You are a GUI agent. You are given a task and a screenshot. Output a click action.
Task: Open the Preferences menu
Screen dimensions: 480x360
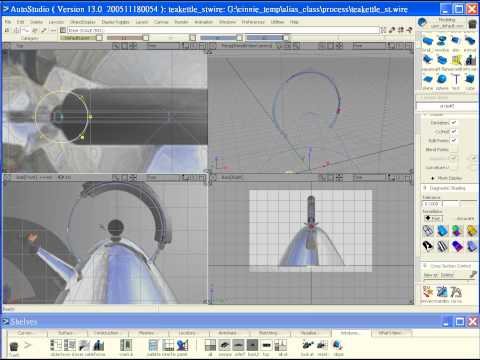(253, 22)
